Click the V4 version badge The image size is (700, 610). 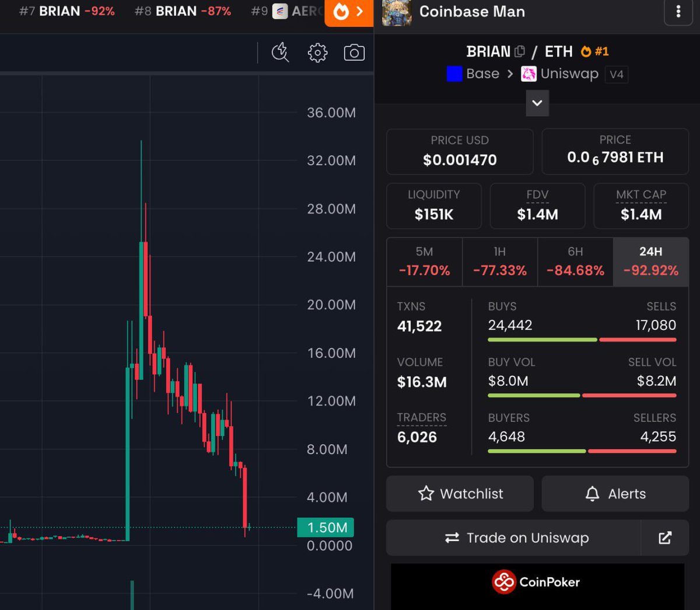(x=616, y=74)
